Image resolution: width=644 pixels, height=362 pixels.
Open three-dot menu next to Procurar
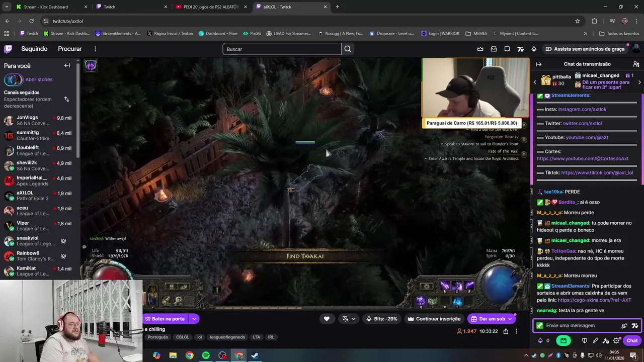pyautogui.click(x=95, y=49)
